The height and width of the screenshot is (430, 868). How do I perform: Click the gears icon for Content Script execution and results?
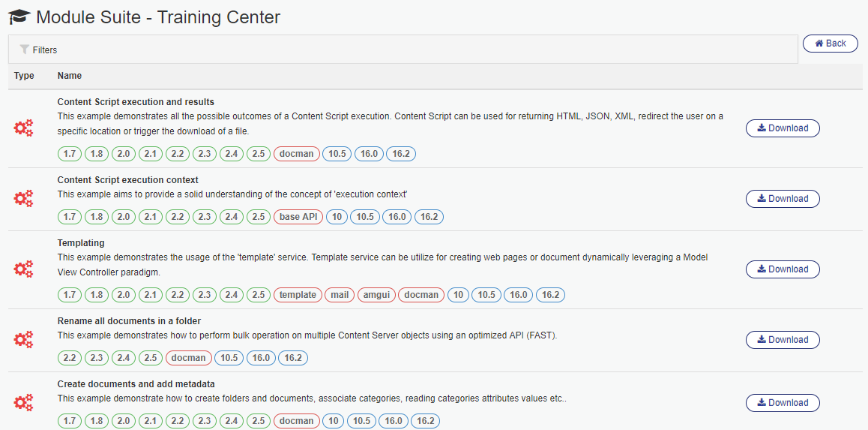24,128
